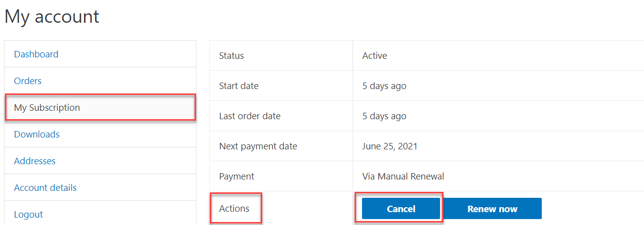Click the My account page heading
The height and width of the screenshot is (225, 644).
pos(52,17)
